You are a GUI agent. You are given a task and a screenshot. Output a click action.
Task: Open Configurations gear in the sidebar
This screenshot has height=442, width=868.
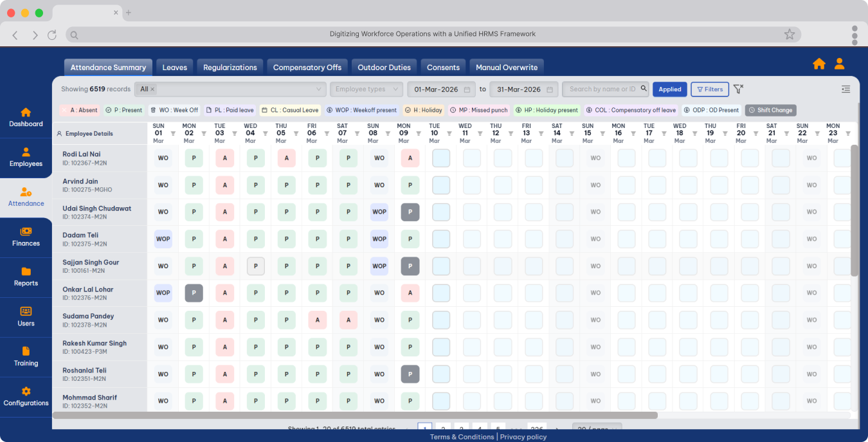click(26, 396)
